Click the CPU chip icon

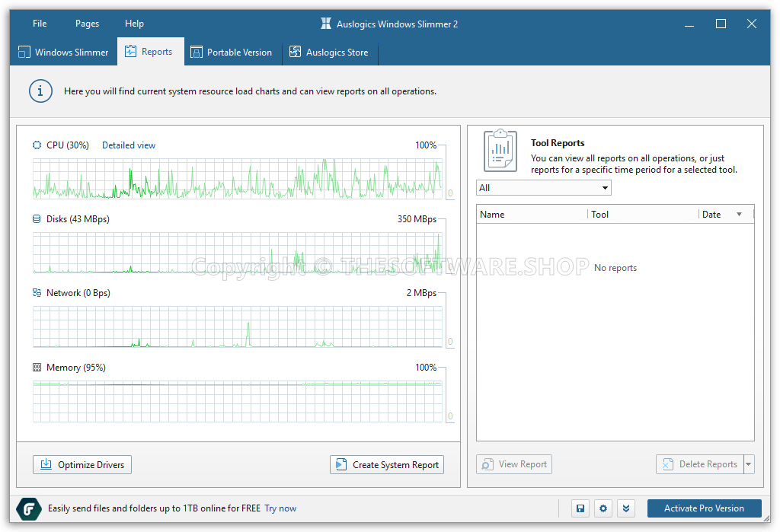click(x=37, y=145)
